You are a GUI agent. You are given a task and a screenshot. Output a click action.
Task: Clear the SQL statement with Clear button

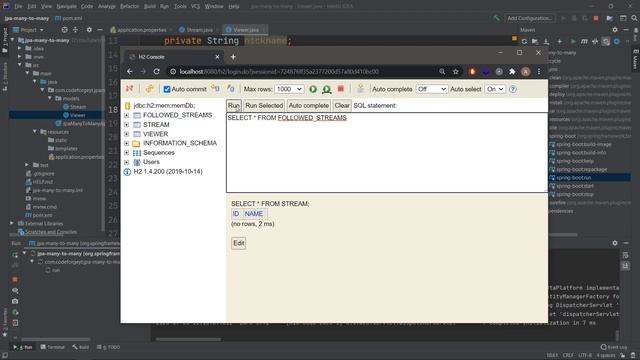[x=342, y=105]
